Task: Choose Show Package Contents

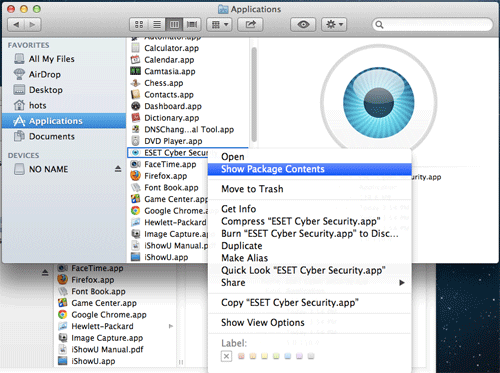Action: [310, 169]
